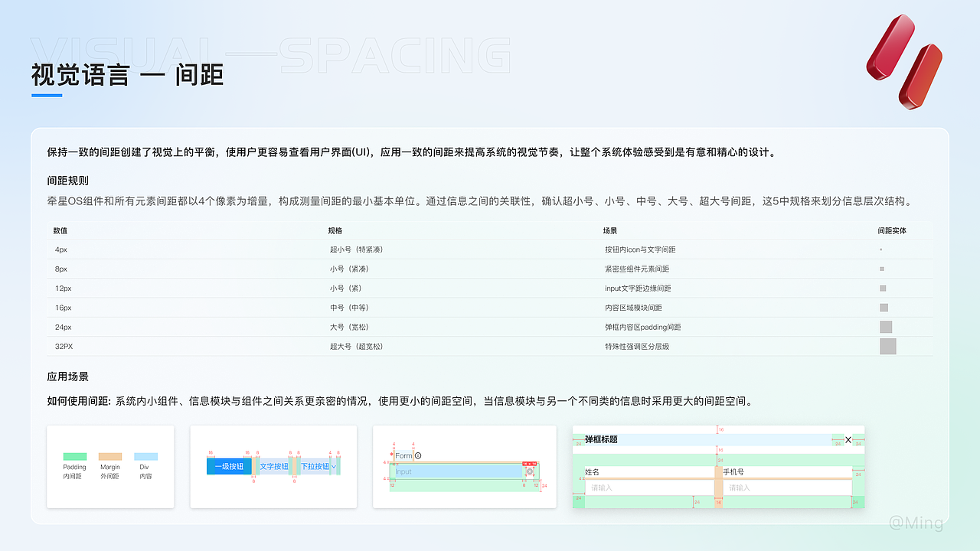Click the 姓名 field label
980x551 pixels.
coord(592,472)
